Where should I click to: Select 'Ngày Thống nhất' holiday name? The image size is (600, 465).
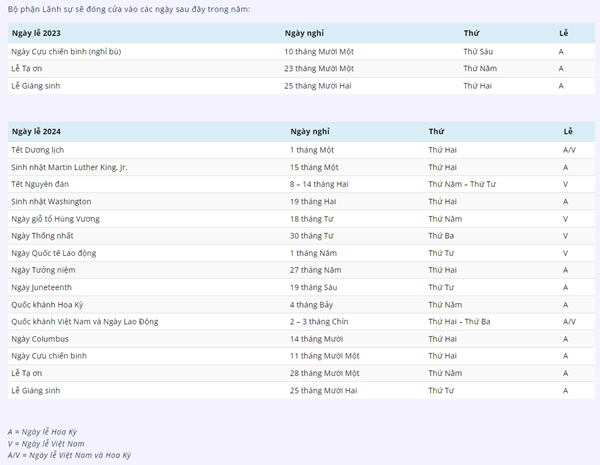point(42,236)
